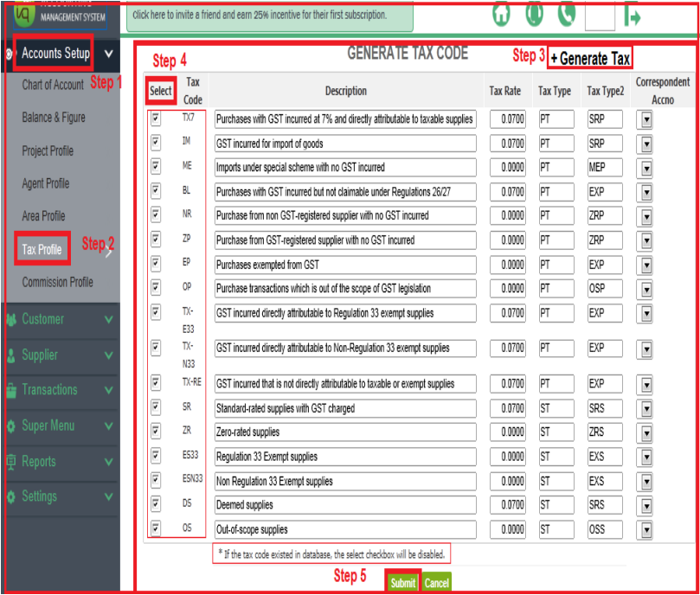Click the Home icon in top bar
700x595 pixels.
pos(503,15)
